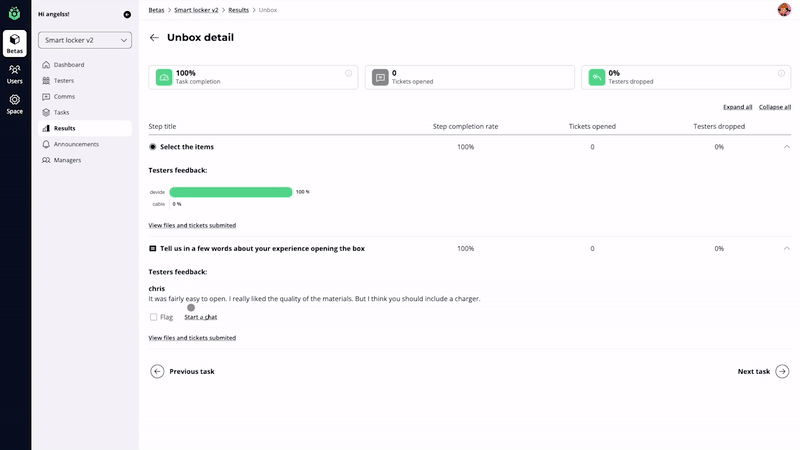This screenshot has width=800, height=450.
Task: Click the info icon on Task completion card
Action: [x=348, y=73]
